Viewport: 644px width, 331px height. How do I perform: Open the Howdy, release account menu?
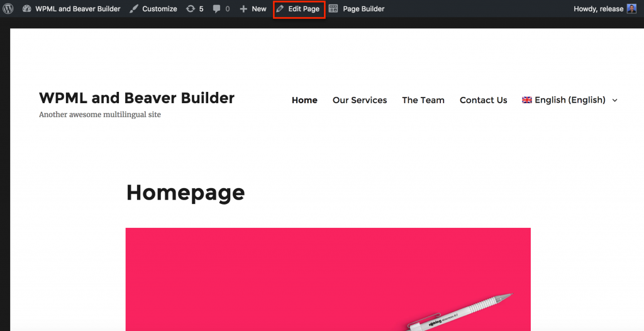tap(599, 9)
